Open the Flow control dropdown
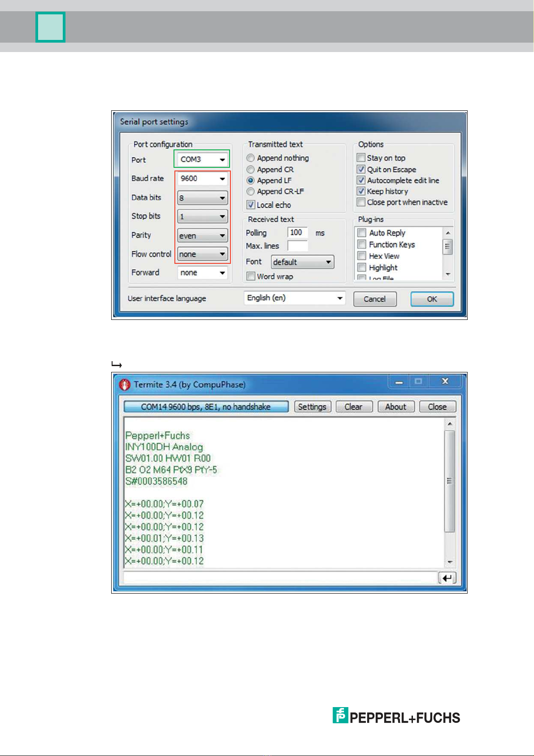The image size is (534, 756). (x=202, y=254)
